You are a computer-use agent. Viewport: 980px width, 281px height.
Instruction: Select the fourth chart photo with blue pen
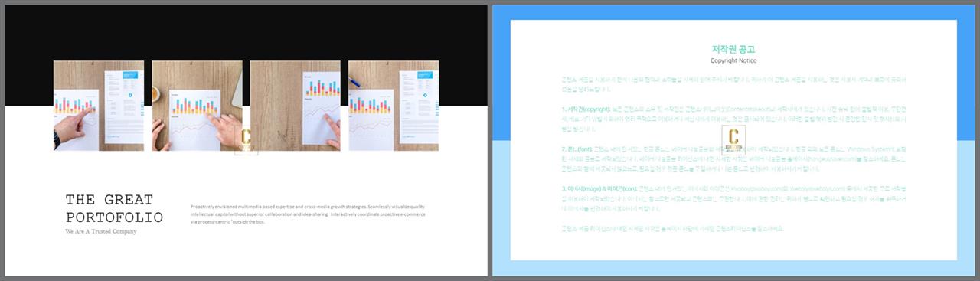pyautogui.click(x=394, y=106)
